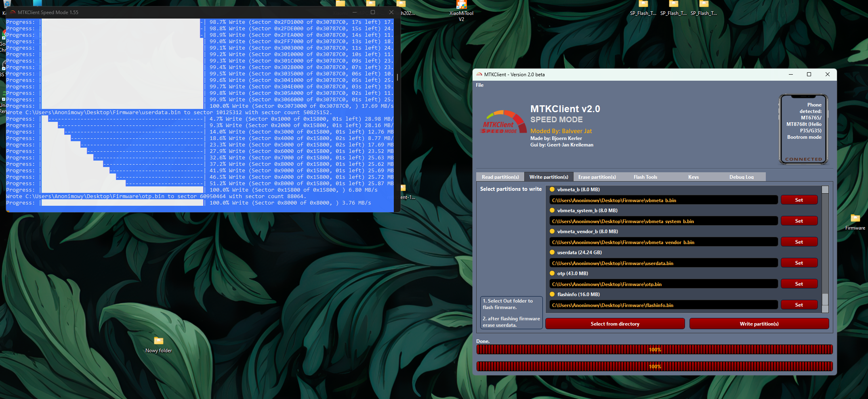Click the connected phone status image

tap(803, 129)
